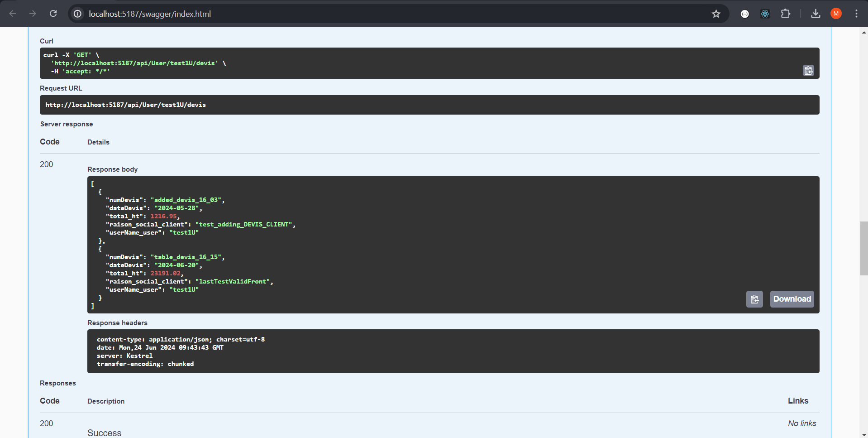Screen dimensions: 868x438
Task: Open the Chrome profile avatar M
Action: click(836, 14)
